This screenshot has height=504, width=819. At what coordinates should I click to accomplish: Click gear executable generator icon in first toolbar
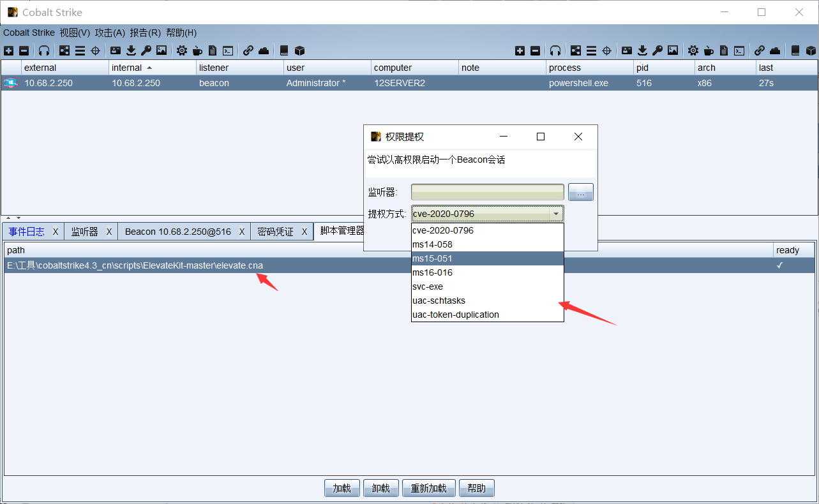[x=182, y=50]
